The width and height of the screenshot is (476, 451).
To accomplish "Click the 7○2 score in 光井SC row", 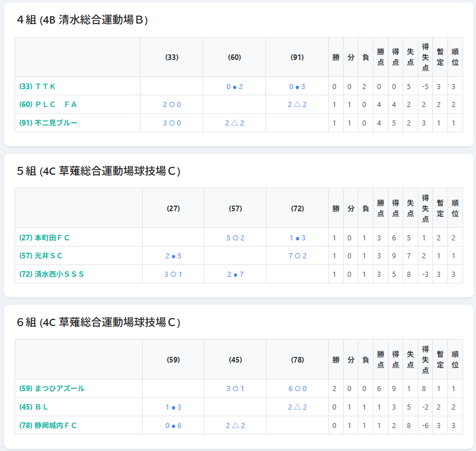I will pyautogui.click(x=297, y=256).
